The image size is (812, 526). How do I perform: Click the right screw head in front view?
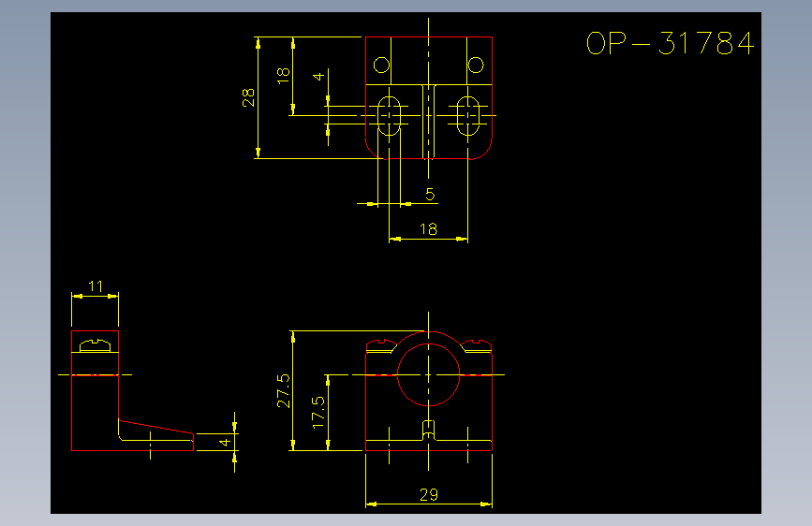(476, 345)
